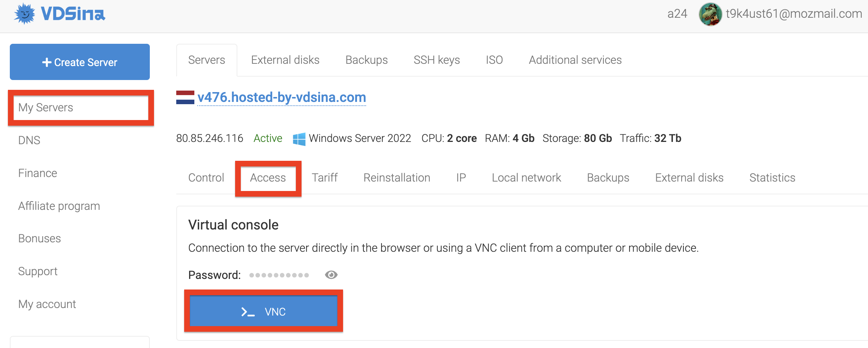Click the Create Server button

(x=80, y=62)
